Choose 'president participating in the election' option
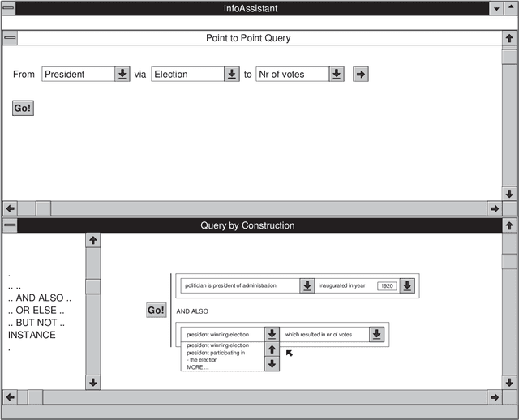 [x=216, y=356]
